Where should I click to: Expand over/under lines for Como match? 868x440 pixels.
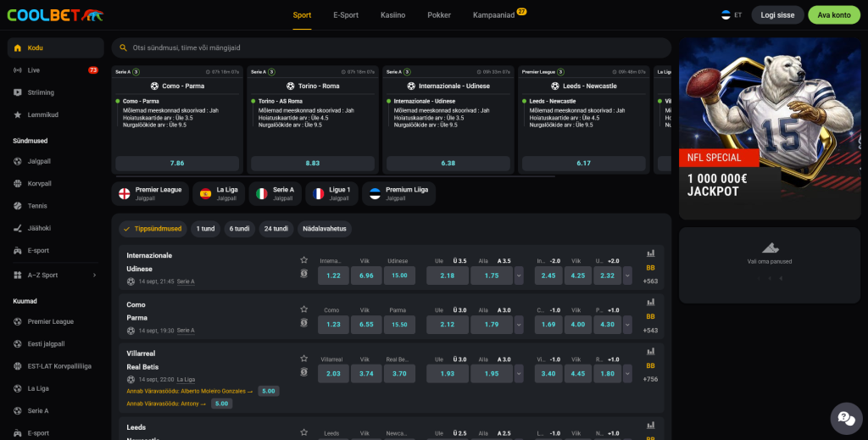(519, 325)
